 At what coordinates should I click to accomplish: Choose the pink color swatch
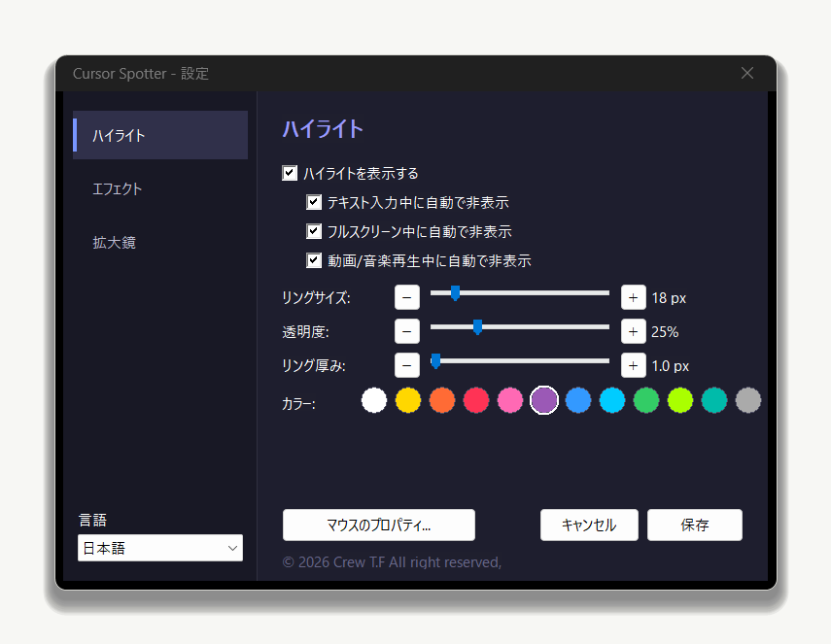[510, 400]
